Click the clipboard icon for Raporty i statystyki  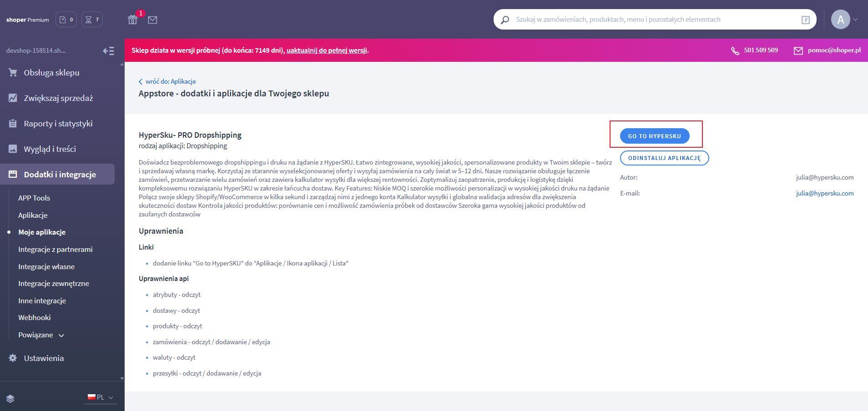coord(13,123)
